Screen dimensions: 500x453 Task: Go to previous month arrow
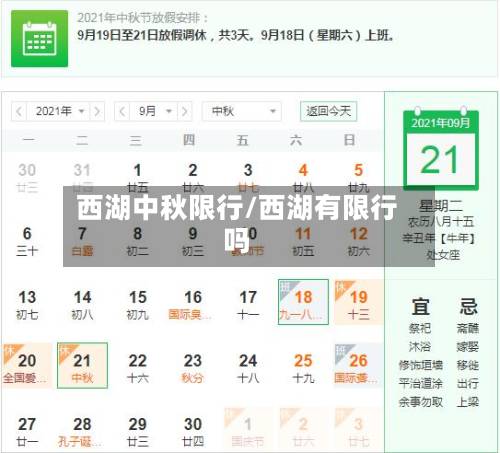click(122, 111)
